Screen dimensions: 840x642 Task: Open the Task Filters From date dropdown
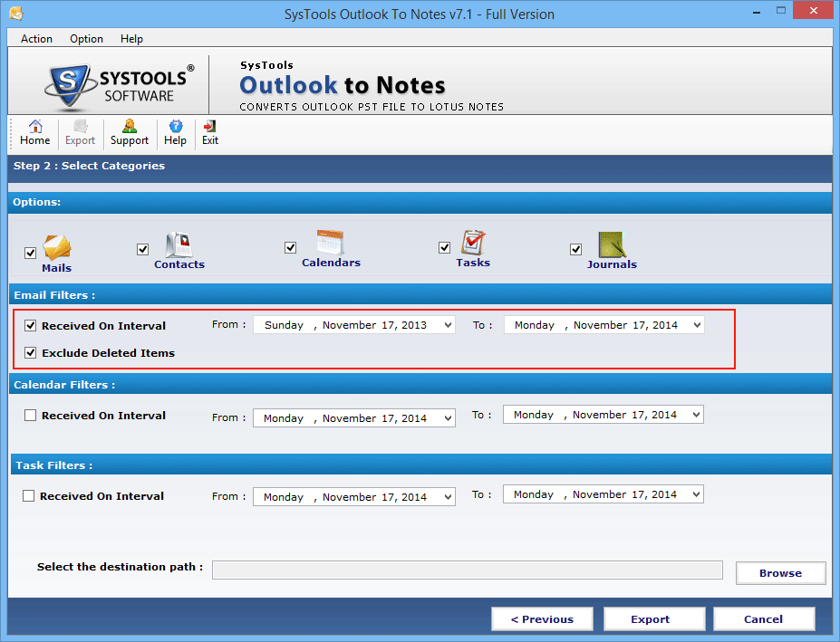447,496
